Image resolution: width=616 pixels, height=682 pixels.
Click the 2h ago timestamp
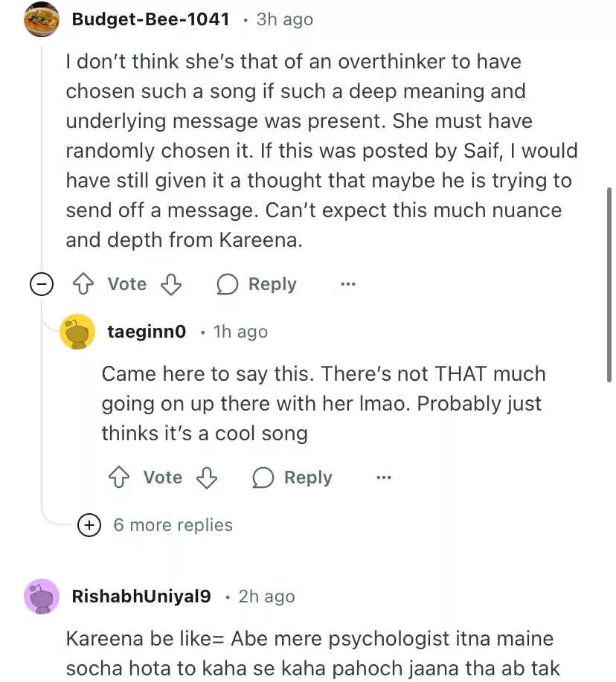click(x=266, y=596)
